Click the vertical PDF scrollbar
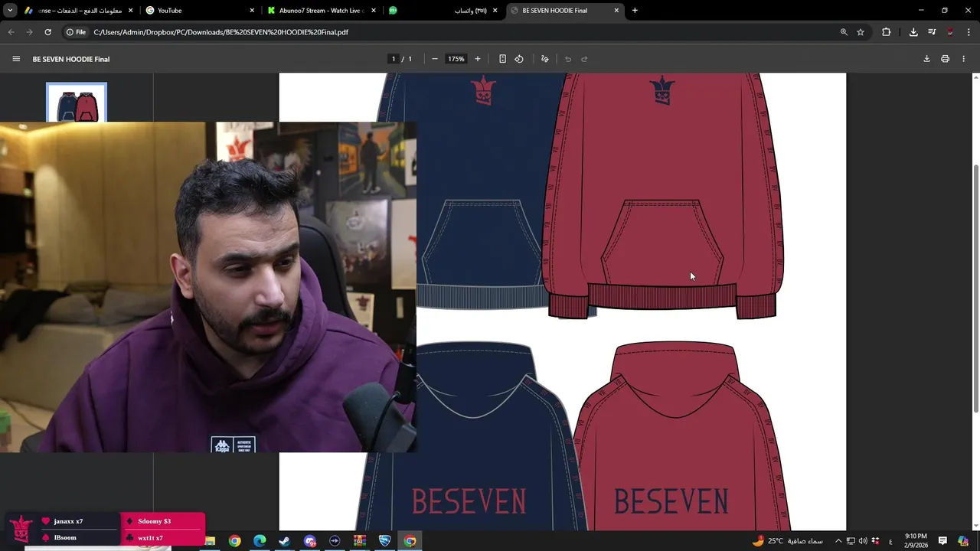The width and height of the screenshot is (980, 551). (975, 289)
